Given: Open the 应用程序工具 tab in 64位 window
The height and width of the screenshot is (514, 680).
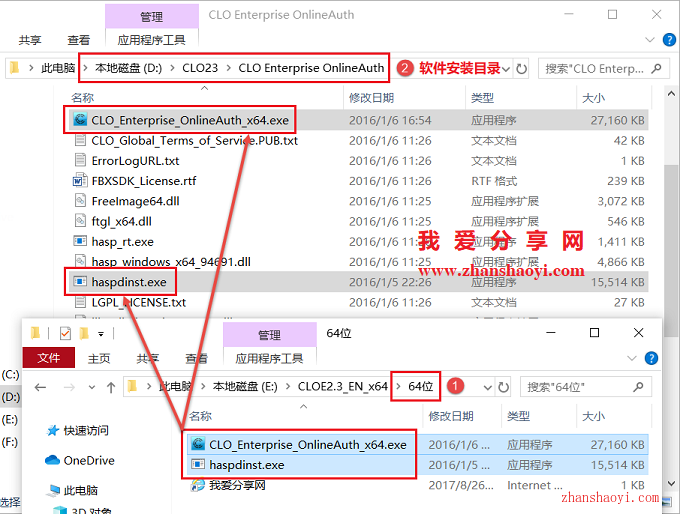Looking at the screenshot, I should [269, 358].
